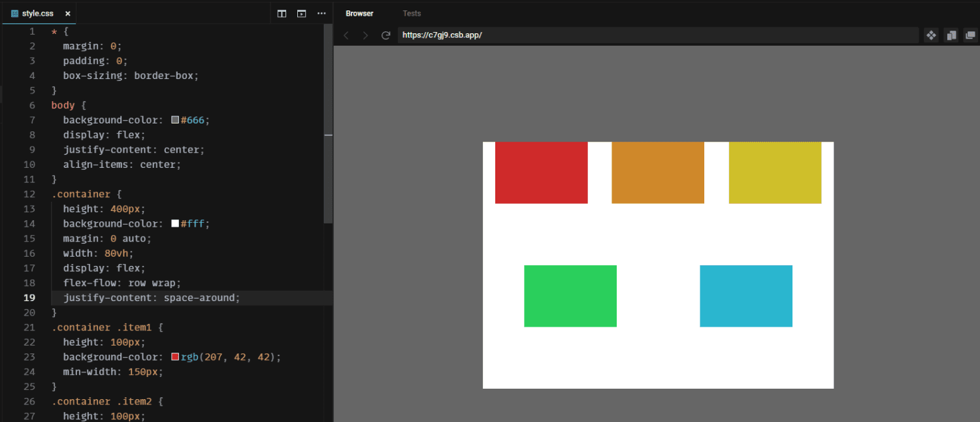Viewport: 980px width, 422px height.
Task: Click the preview pane toggle icon
Action: coord(301,14)
